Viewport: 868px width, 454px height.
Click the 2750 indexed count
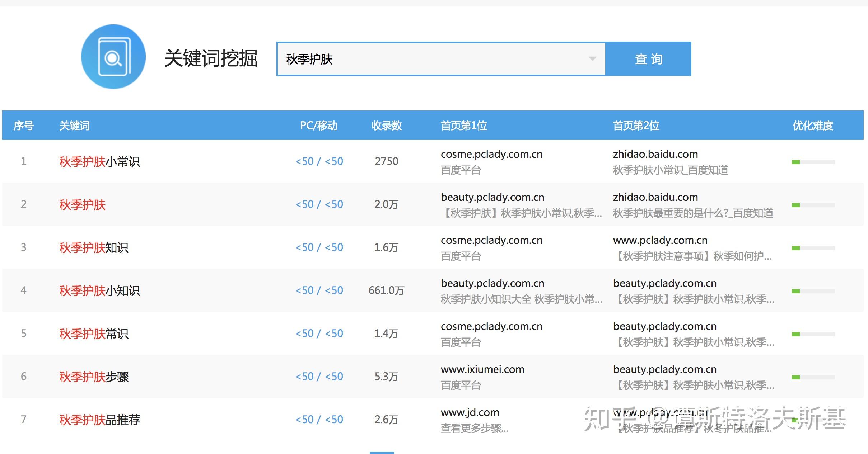coord(387,161)
